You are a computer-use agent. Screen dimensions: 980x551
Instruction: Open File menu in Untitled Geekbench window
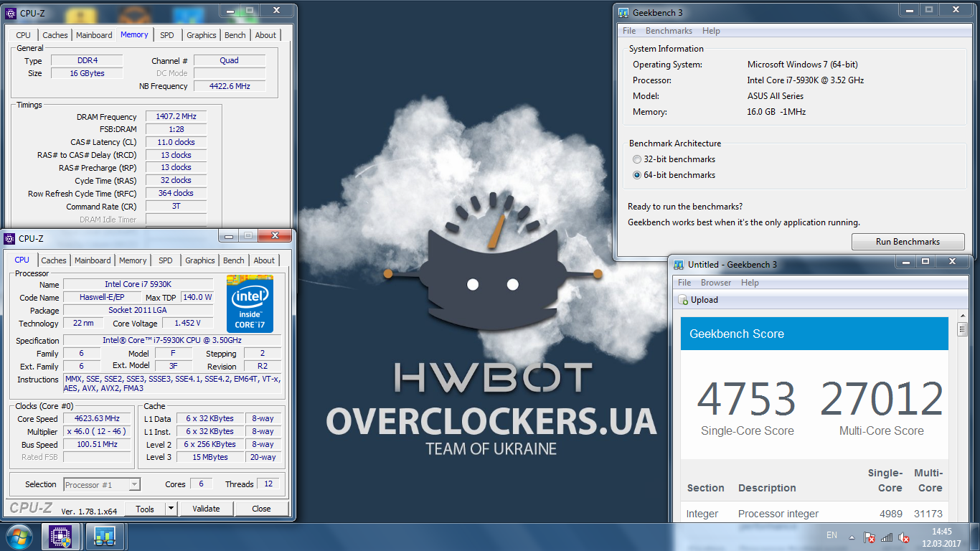click(684, 283)
